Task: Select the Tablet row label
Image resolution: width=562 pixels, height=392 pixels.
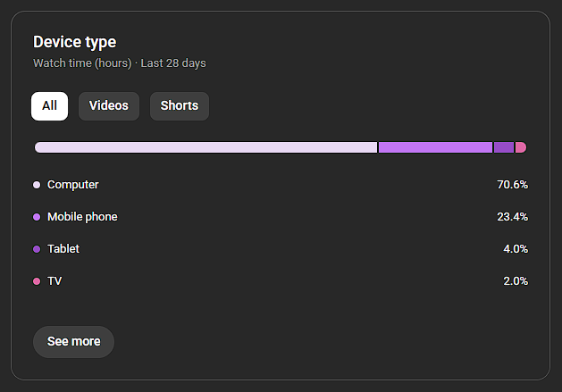Action: click(x=63, y=249)
